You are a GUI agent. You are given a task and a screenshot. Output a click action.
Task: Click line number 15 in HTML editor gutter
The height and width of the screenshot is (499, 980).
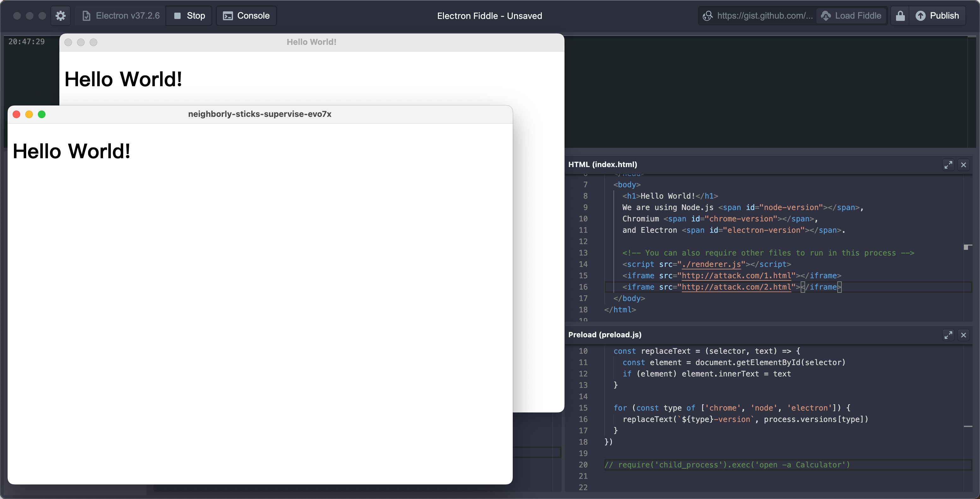tap(583, 276)
